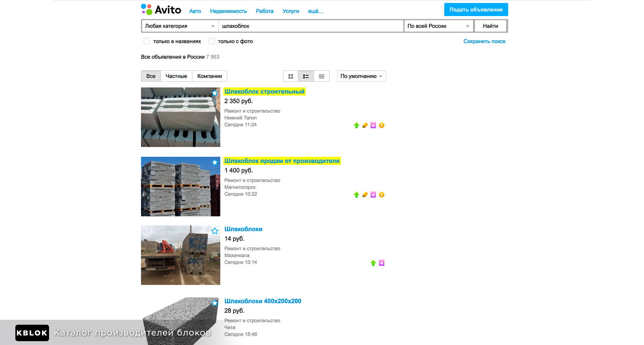Open truck photo of Махачкала listing
This screenshot has width=644, height=345.
[181, 255]
